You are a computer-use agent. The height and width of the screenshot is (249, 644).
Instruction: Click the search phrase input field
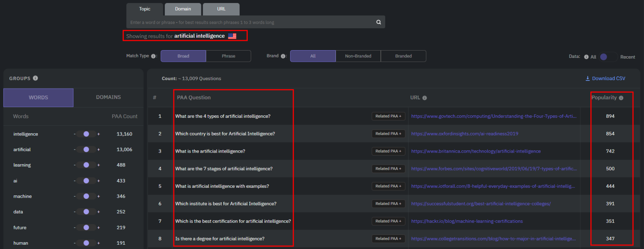(x=253, y=21)
